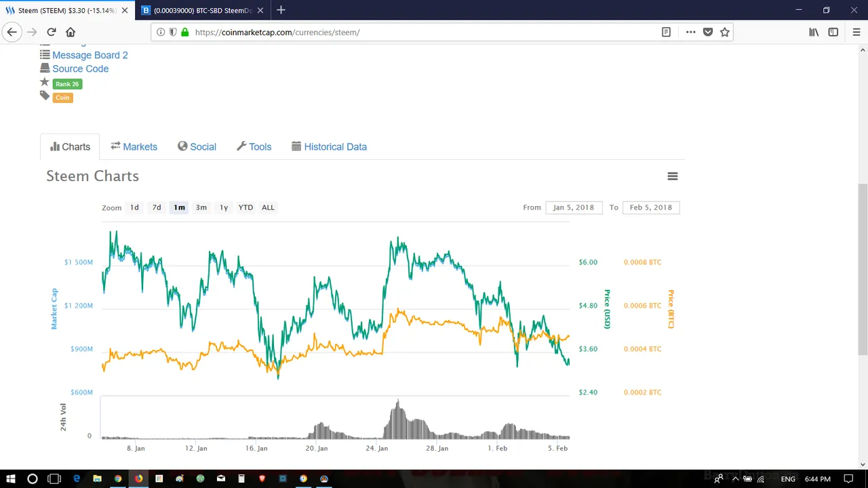Open Cortana search circle
The image size is (868, 488).
click(x=32, y=479)
